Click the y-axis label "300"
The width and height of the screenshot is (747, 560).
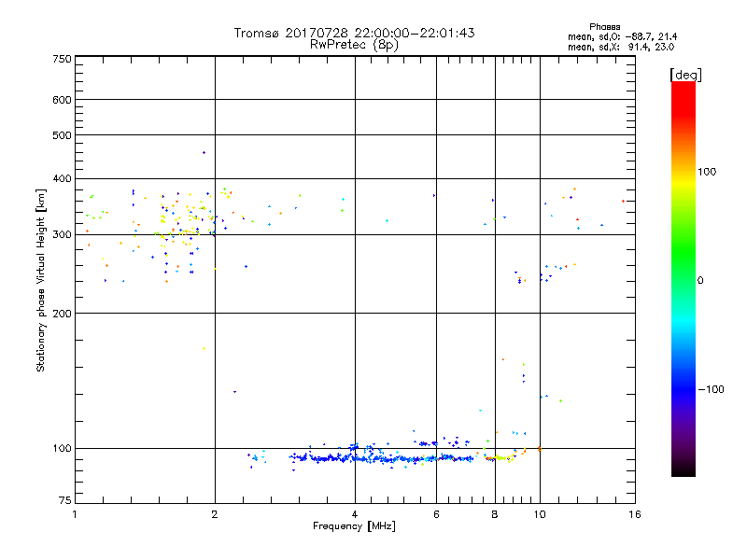click(62, 235)
